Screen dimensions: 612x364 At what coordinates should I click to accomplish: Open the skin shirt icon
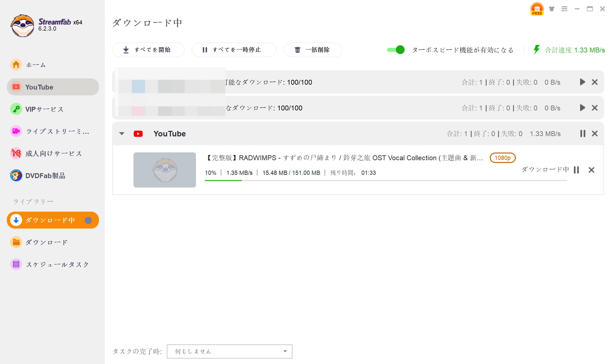551,9
